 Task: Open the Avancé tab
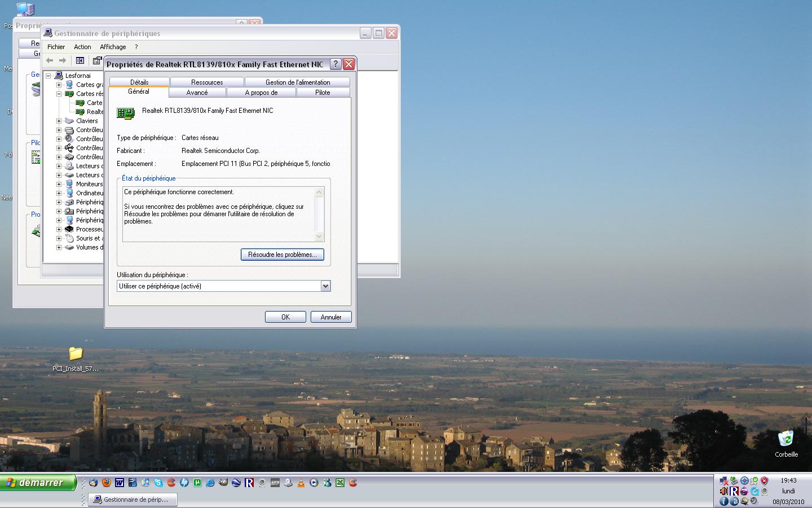tap(197, 93)
